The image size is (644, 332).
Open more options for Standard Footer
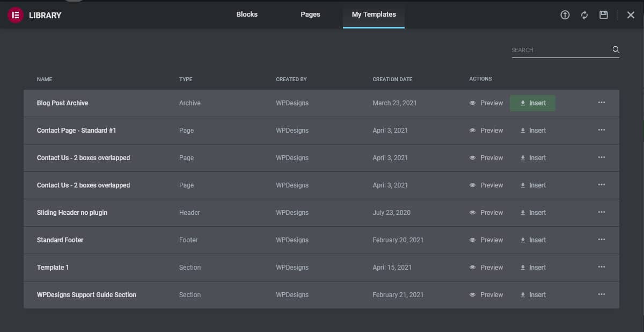(601, 240)
